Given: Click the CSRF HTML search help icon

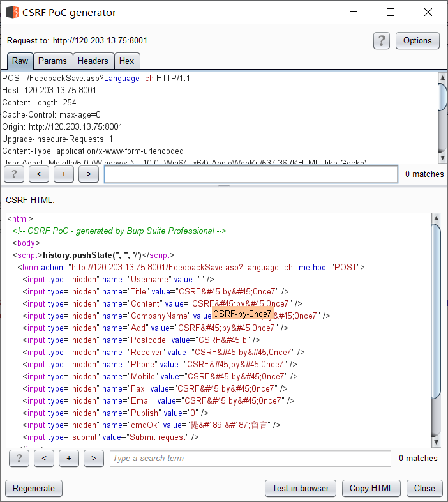Looking at the screenshot, I should tap(19, 459).
